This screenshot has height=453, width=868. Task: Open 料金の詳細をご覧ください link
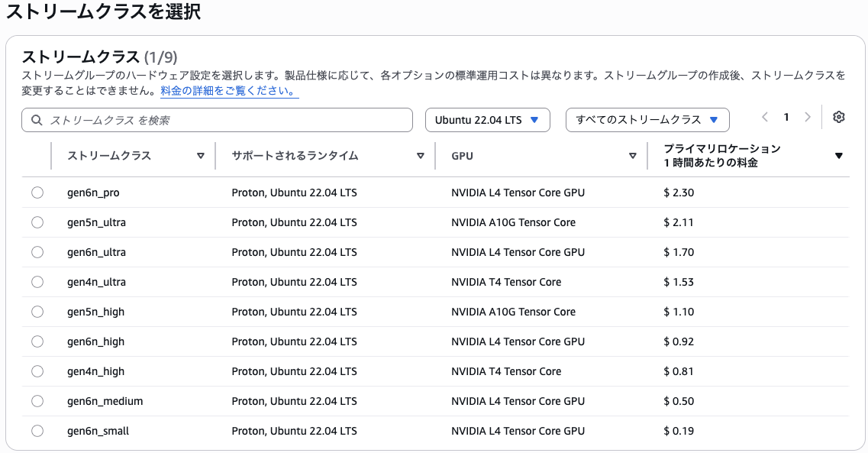[229, 91]
